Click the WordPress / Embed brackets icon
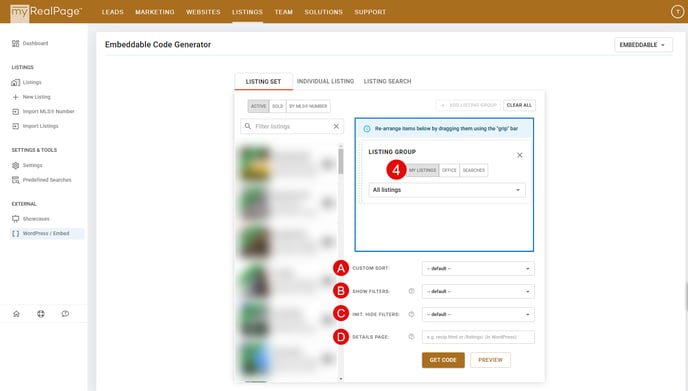 point(15,233)
